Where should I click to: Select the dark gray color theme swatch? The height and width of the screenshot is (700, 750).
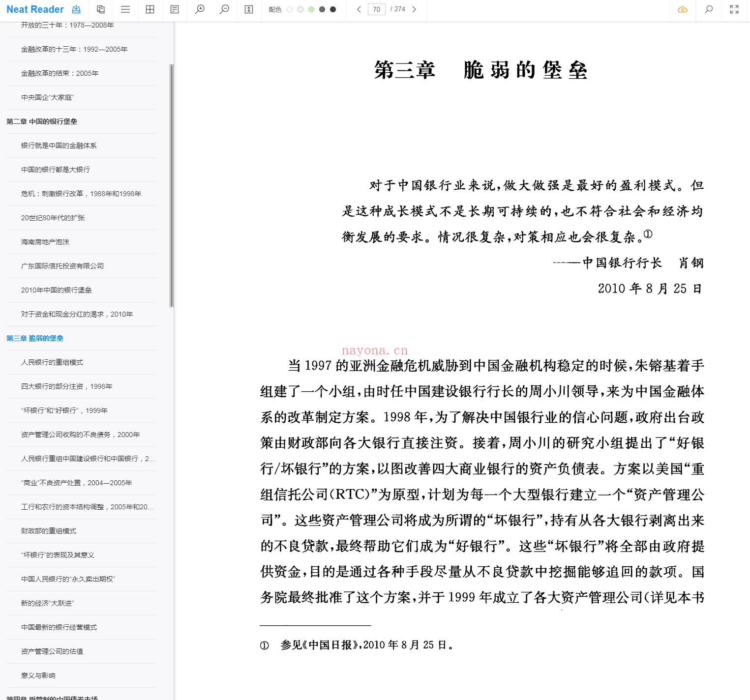point(322,9)
